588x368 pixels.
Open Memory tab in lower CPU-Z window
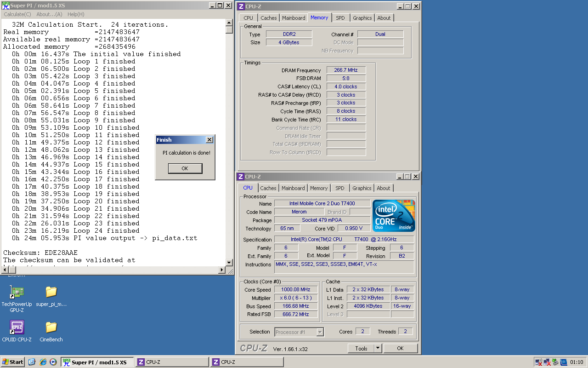319,188
